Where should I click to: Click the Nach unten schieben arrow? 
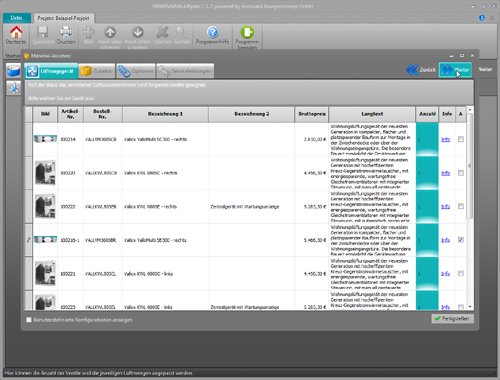click(138, 32)
